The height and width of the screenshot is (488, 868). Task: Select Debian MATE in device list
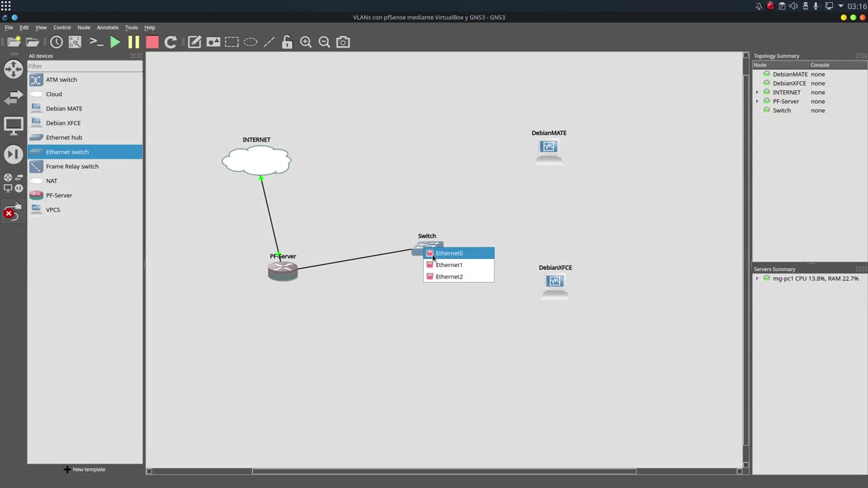point(85,108)
